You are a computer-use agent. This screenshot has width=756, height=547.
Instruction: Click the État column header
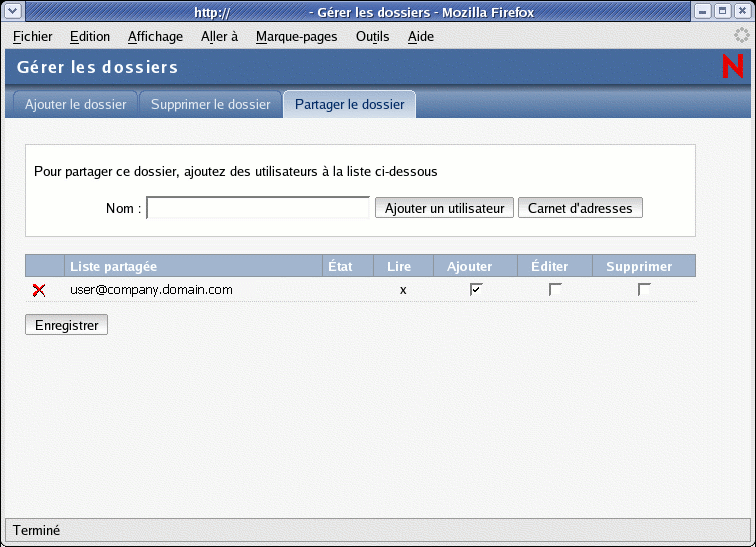348,266
